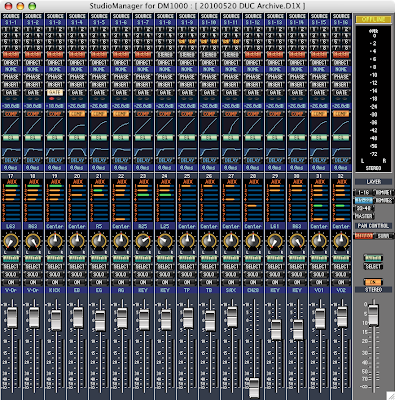Switch to the MASTER layer
This screenshot has width=395, height=400.
(363, 216)
